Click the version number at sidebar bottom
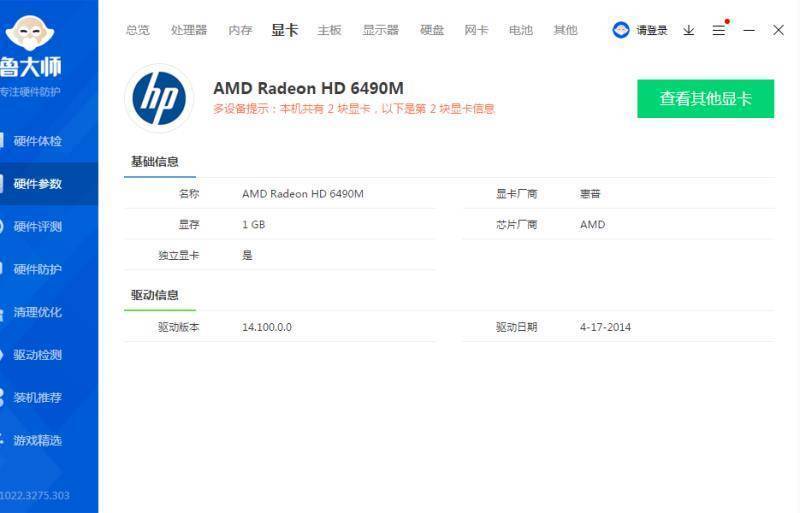The image size is (800, 513). [35, 496]
